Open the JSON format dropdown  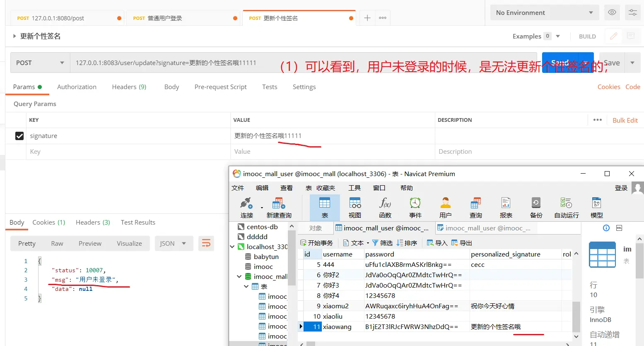pyautogui.click(x=174, y=243)
